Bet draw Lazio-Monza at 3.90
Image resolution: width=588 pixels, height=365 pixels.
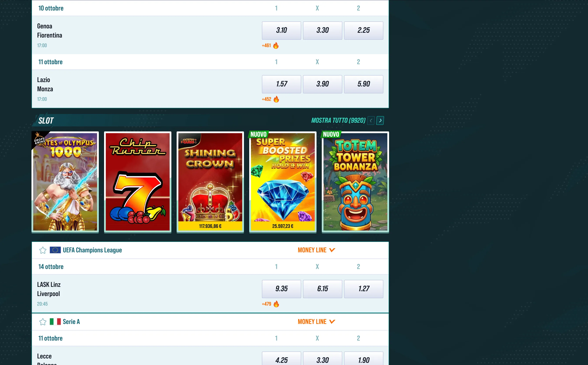pyautogui.click(x=323, y=84)
